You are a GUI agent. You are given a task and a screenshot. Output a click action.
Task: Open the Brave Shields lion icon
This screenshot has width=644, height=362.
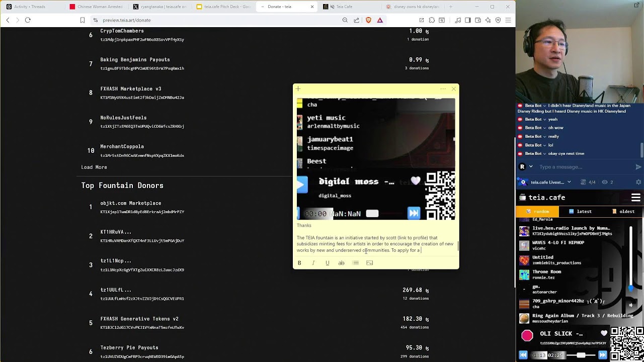tap(368, 20)
